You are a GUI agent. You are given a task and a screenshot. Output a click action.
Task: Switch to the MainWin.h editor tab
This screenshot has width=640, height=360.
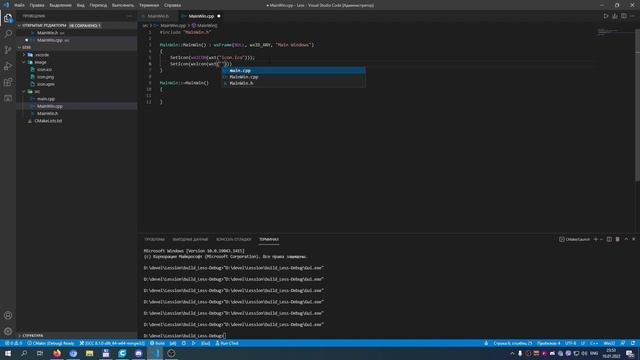tap(157, 16)
